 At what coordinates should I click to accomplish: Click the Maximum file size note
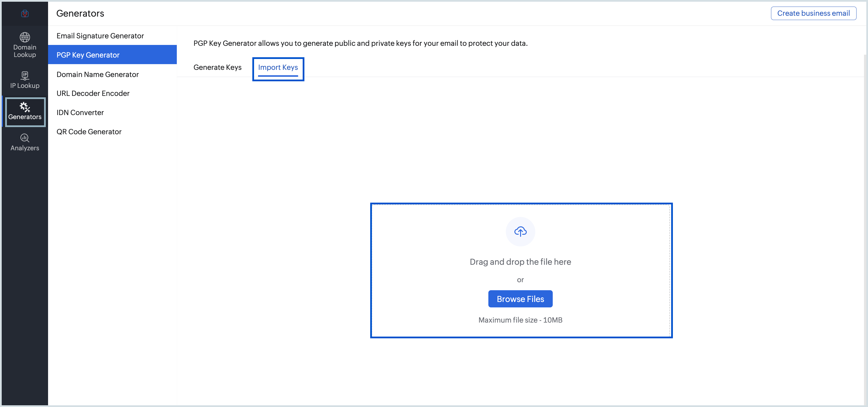coord(520,320)
